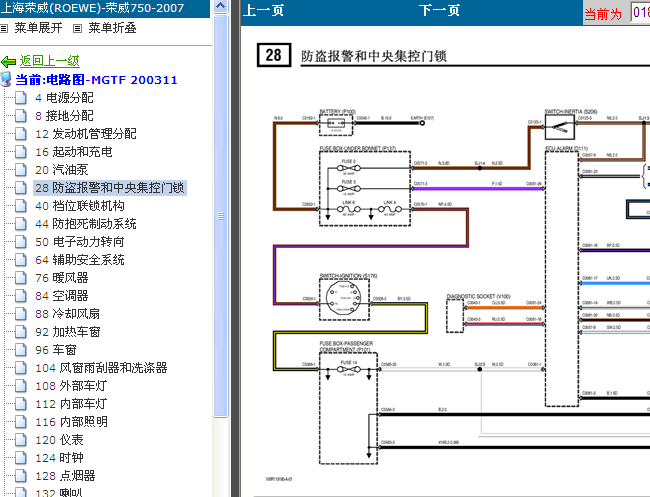This screenshot has height=497, width=650.
Task: Click document icon beside 96 车窗
Action: click(x=21, y=350)
